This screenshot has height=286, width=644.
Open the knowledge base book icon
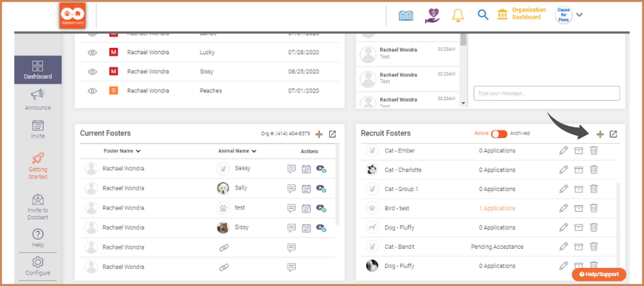click(x=406, y=16)
